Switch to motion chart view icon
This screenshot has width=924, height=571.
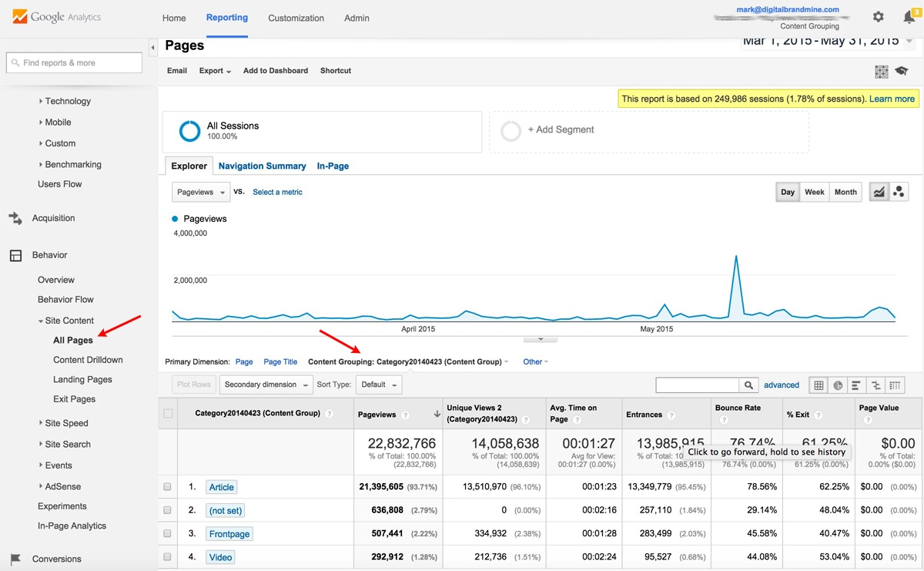point(899,192)
